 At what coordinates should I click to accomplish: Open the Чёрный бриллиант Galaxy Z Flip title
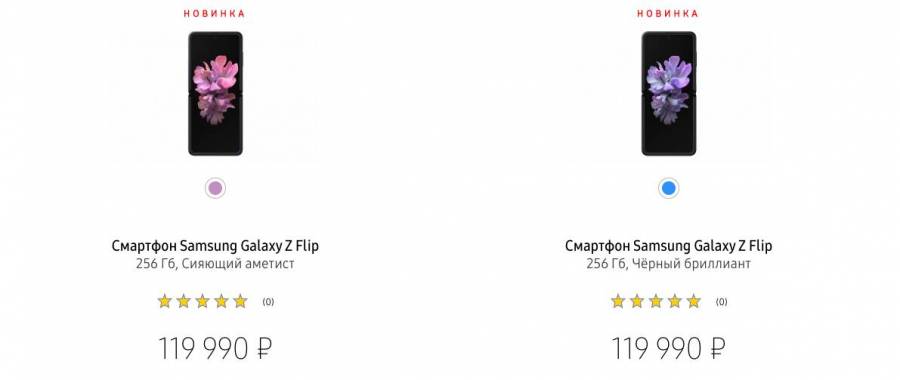point(669,246)
